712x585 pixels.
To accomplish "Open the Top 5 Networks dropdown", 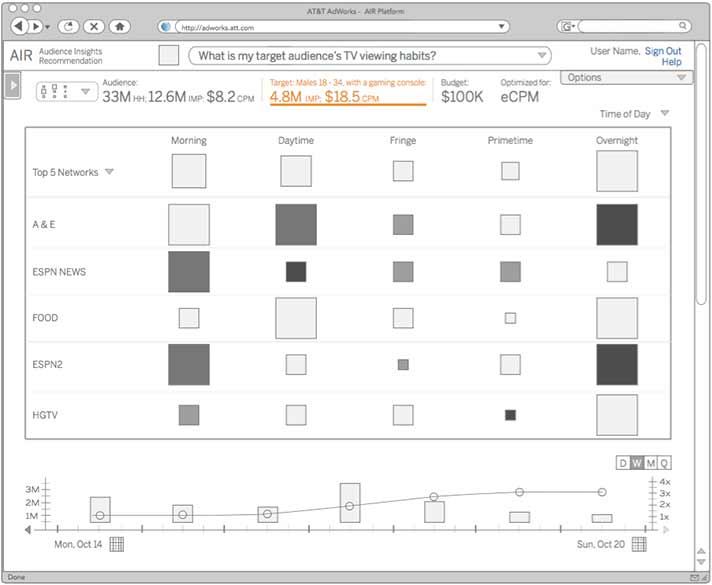I will (109, 172).
